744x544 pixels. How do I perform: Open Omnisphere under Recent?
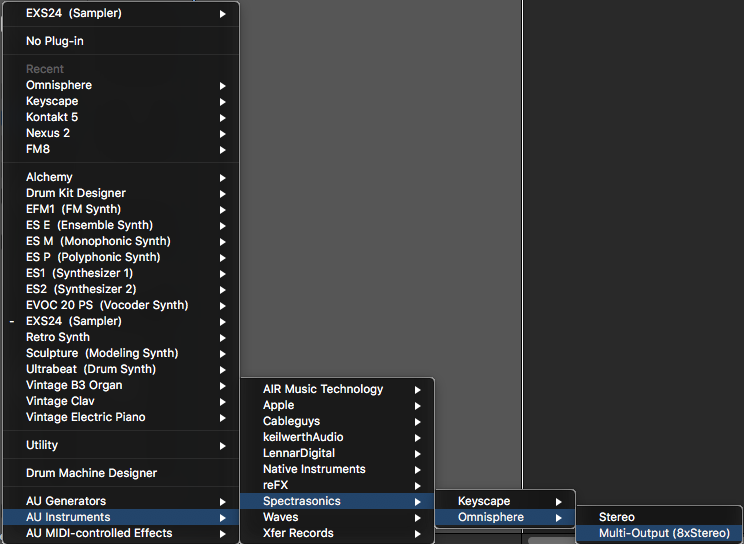click(x=121, y=85)
